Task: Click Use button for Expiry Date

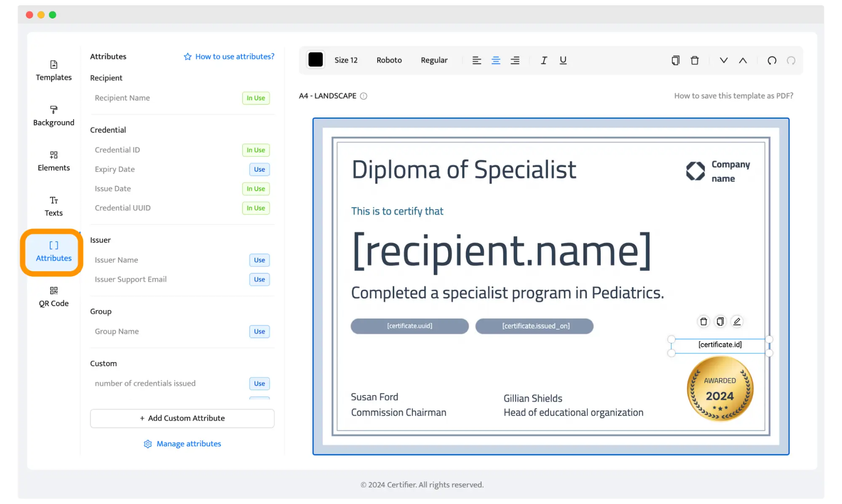Action: (259, 169)
